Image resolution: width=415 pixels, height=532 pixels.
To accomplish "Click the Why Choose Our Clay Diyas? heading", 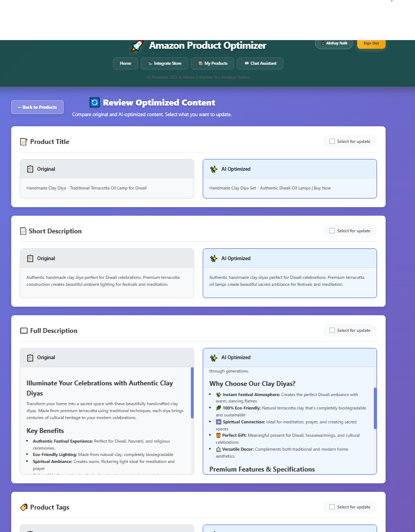I will click(x=252, y=384).
